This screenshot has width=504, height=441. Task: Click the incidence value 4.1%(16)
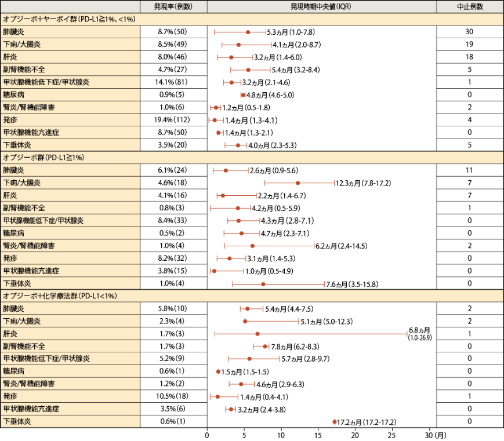173,195
